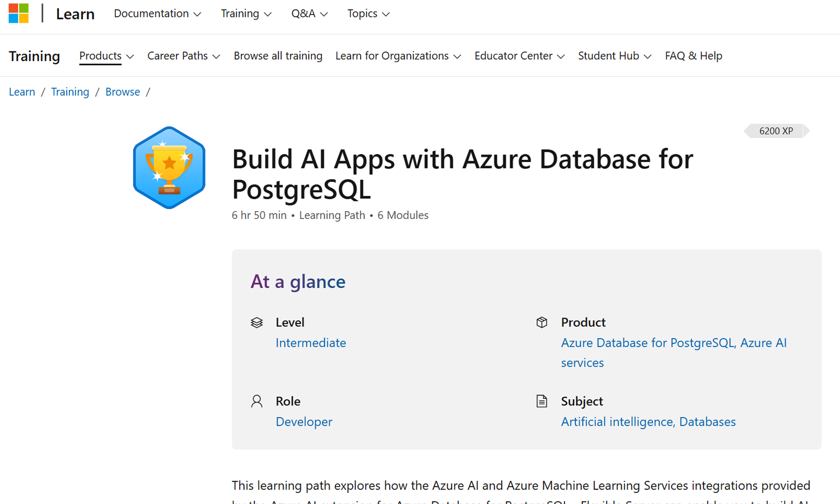Click the Learn site title

(75, 14)
